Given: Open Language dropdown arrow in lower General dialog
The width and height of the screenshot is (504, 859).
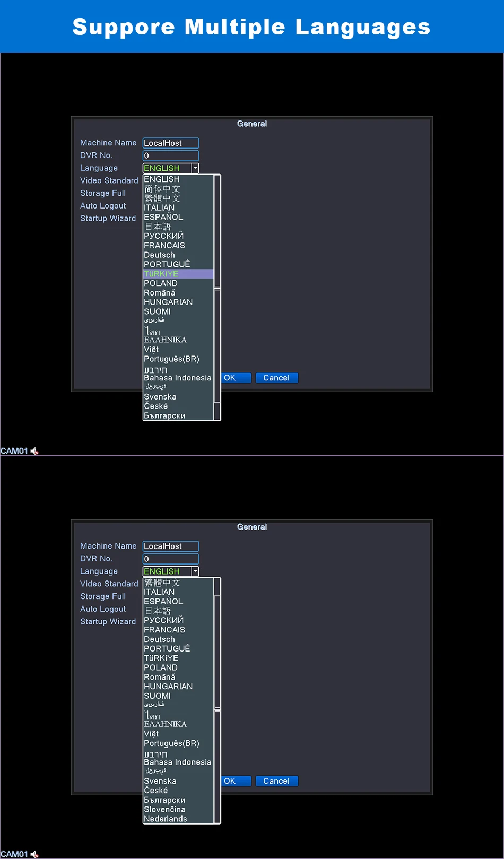Looking at the screenshot, I should pos(195,571).
